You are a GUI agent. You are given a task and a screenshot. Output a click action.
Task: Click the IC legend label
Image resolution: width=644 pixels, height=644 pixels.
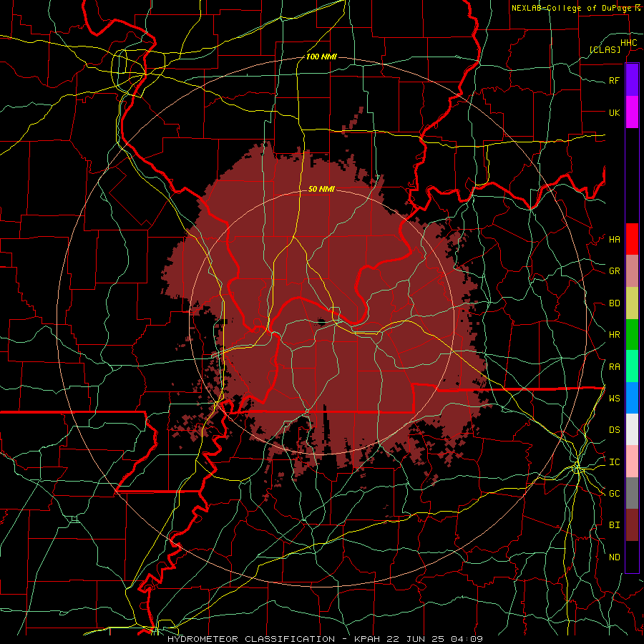point(614,462)
